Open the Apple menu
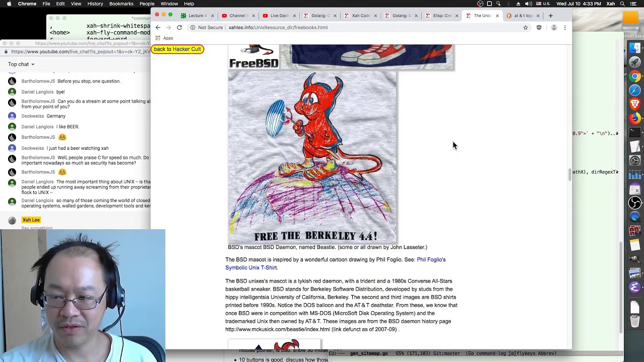This screenshot has height=362, width=644. tap(9, 4)
